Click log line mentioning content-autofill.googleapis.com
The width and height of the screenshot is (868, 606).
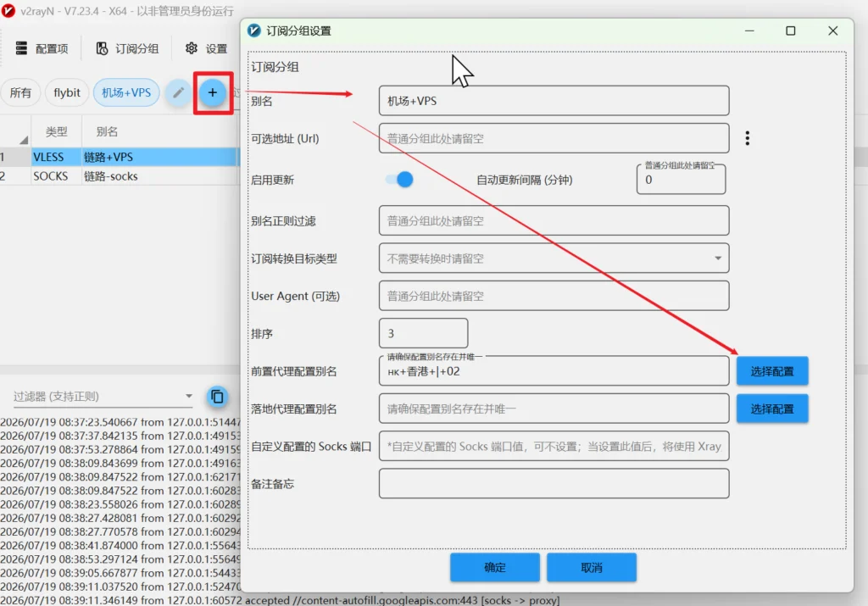280,600
